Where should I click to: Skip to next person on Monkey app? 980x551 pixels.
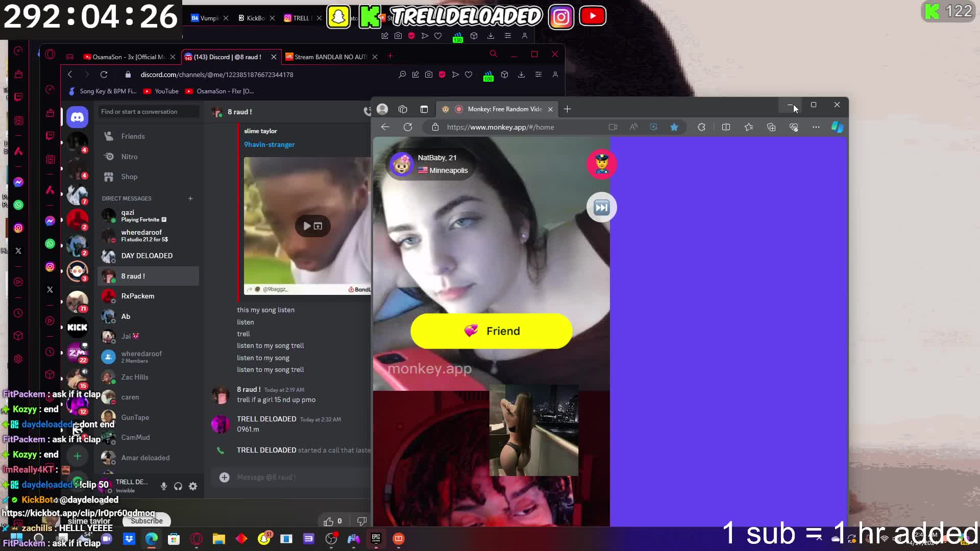(602, 207)
